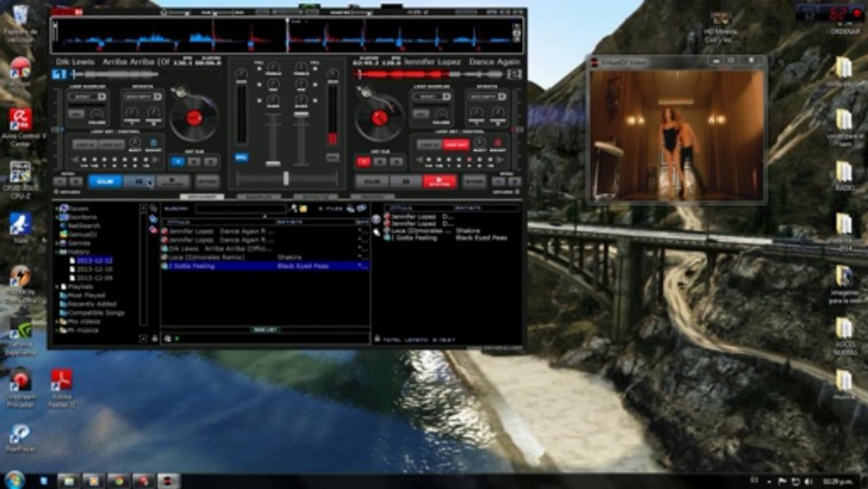868x489 pixels.
Task: Click the left deck turntable platter
Action: click(x=194, y=118)
